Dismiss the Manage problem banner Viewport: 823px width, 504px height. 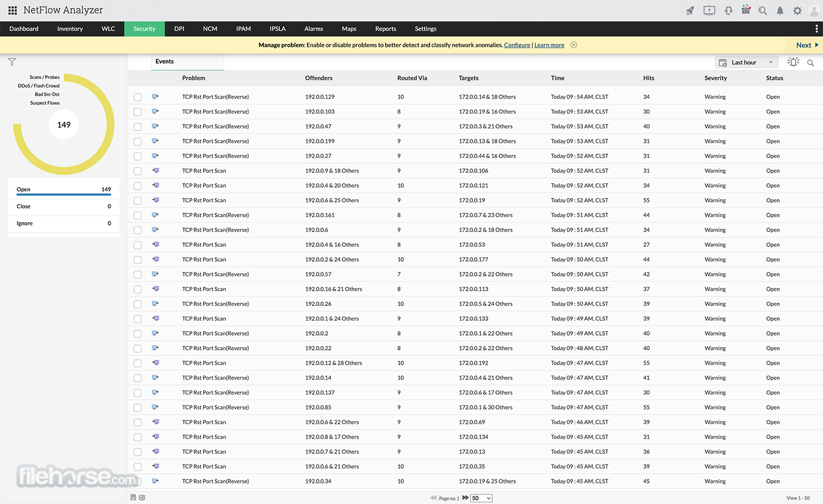574,45
